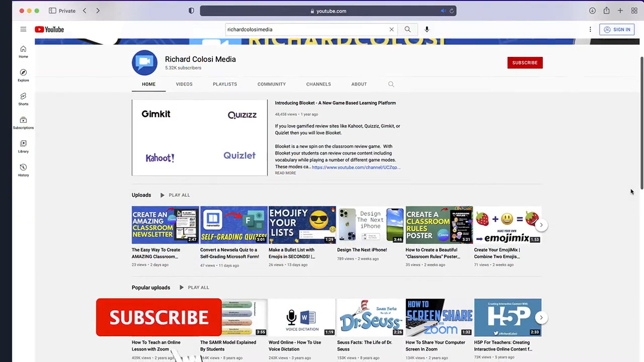Switch to the PLAYLISTS tab
644x362 pixels.
coord(225,84)
